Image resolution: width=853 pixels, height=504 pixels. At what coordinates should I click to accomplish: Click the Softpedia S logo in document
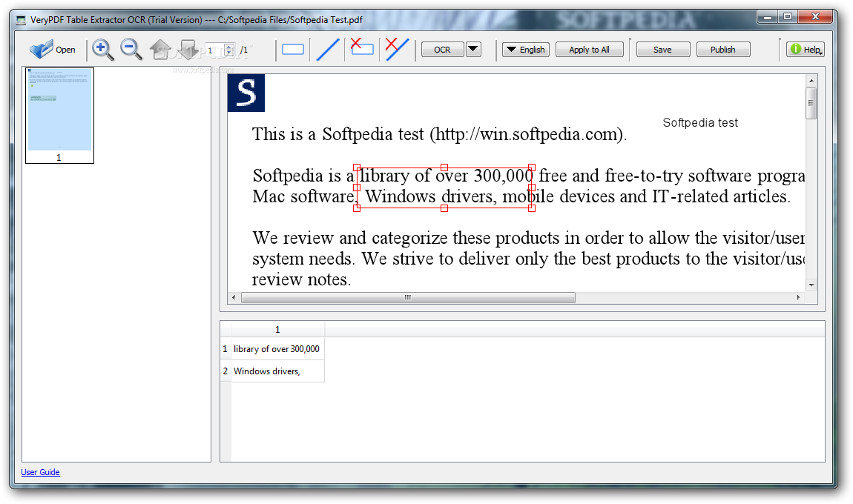point(246,93)
